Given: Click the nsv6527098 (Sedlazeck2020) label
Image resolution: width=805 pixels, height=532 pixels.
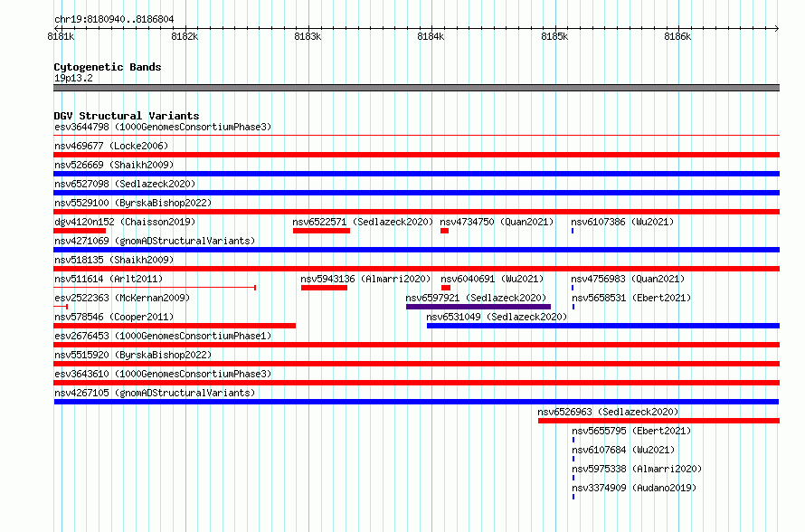Looking at the screenshot, I should point(125,184).
